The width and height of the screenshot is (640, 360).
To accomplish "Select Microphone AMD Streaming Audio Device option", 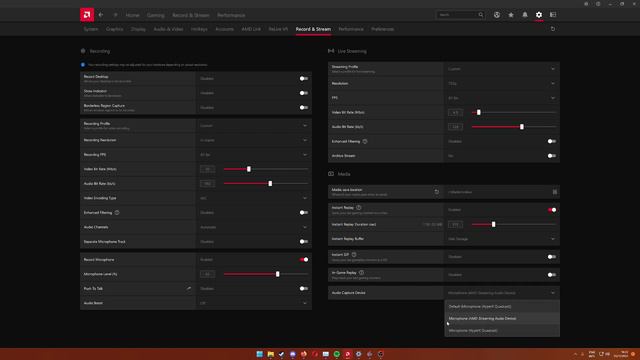I will (502, 318).
